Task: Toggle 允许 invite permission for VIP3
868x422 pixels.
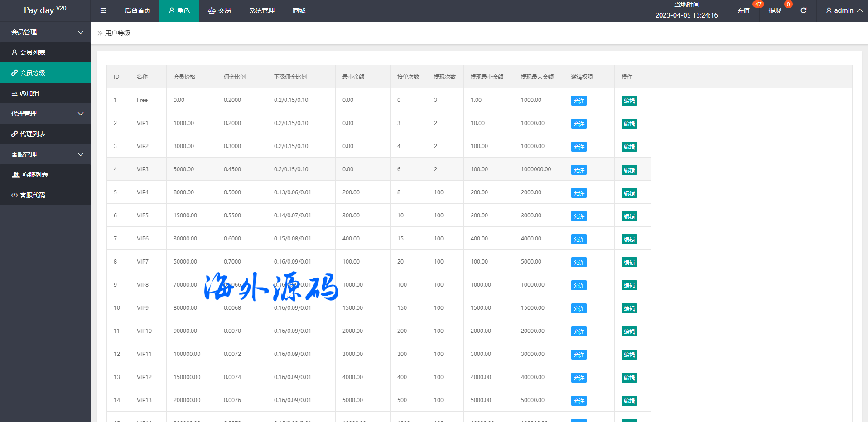Action: tap(579, 170)
